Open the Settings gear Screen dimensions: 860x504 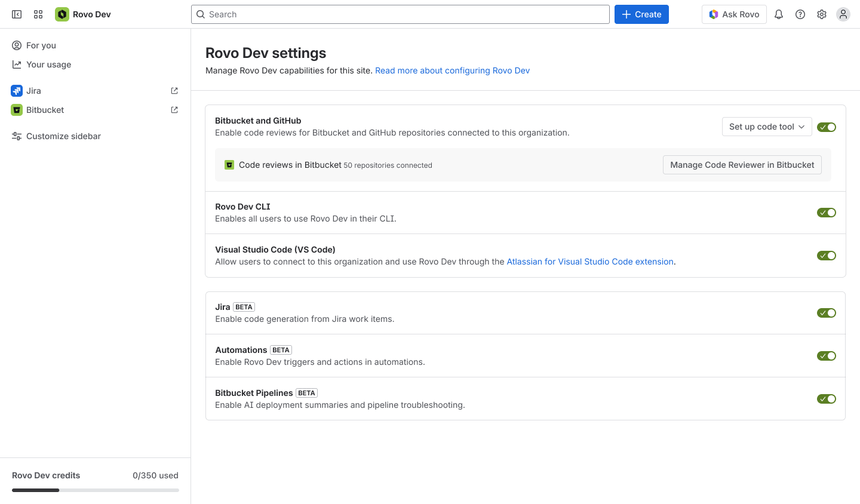pyautogui.click(x=821, y=14)
